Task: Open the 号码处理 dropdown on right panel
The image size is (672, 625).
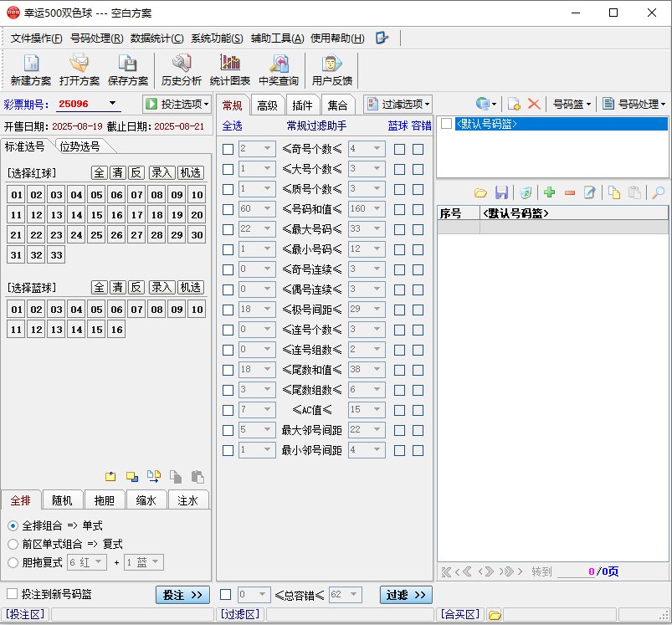Action: pyautogui.click(x=634, y=104)
